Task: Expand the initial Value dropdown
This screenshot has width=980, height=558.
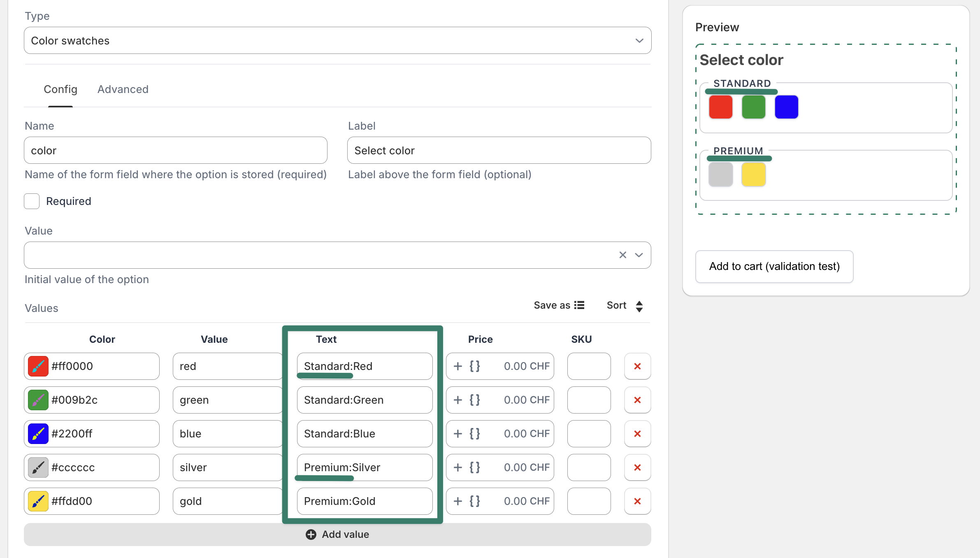Action: click(x=639, y=255)
